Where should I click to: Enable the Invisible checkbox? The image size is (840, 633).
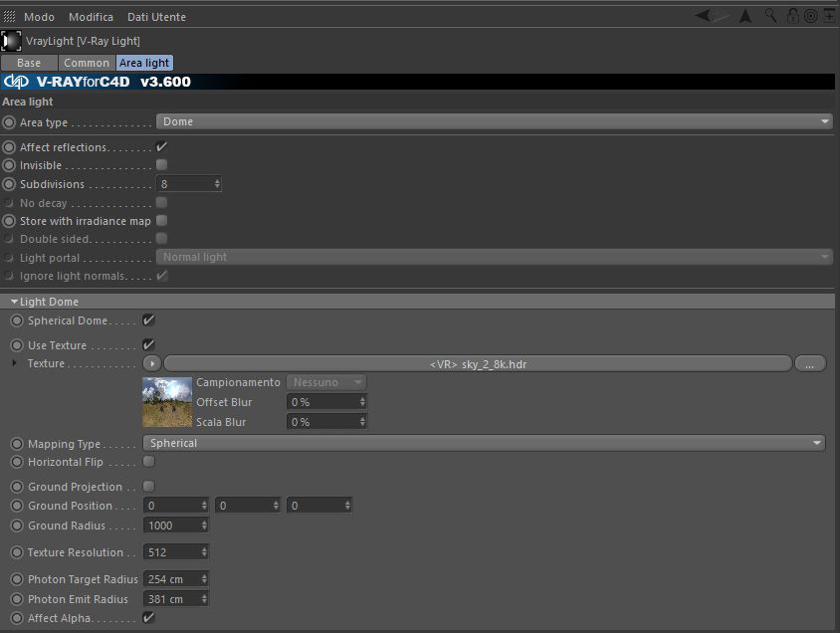(161, 165)
